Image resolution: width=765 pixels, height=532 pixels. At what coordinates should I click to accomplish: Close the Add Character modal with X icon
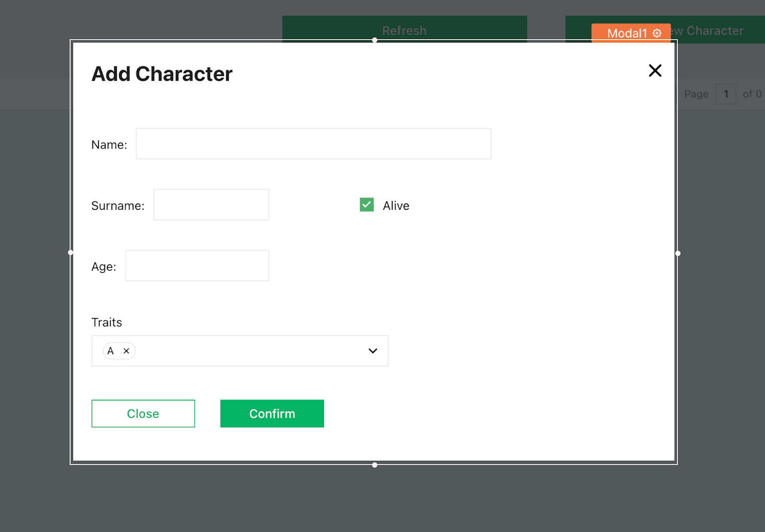655,71
